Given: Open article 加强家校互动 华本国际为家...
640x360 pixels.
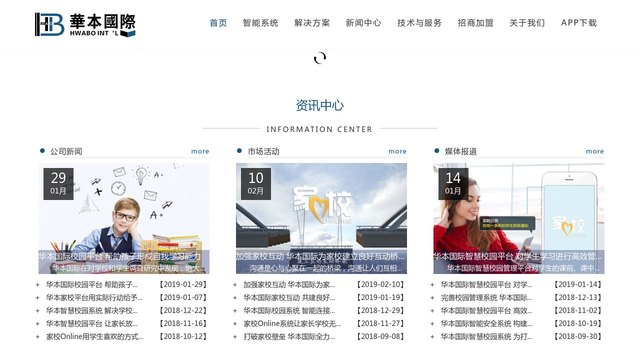Looking at the screenshot, I should (x=289, y=284).
